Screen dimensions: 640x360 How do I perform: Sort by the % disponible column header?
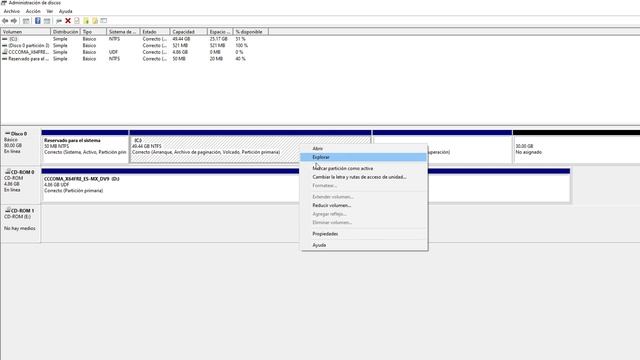[251, 32]
